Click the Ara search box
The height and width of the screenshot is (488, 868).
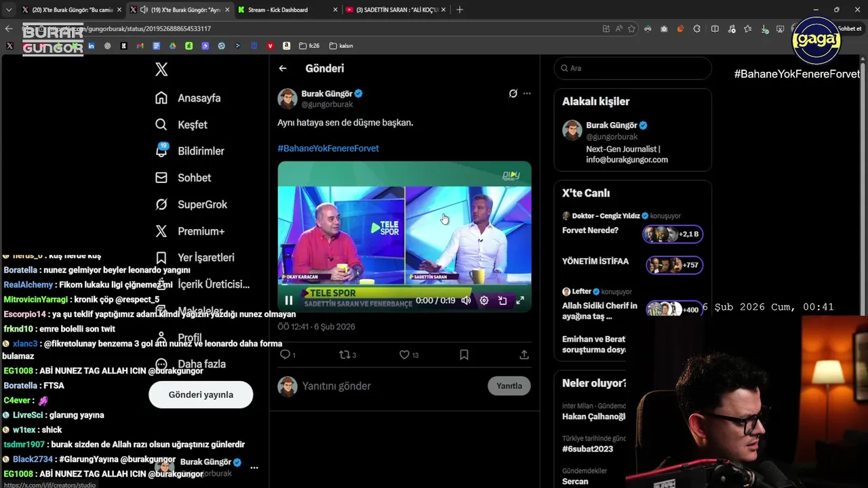[x=633, y=68]
